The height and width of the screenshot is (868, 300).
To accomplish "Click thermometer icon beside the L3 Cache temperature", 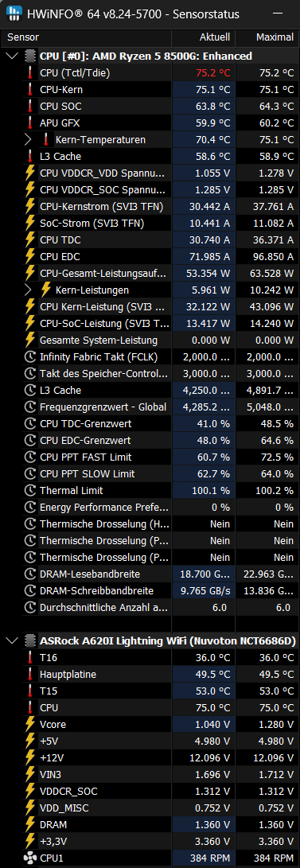I will pyautogui.click(x=30, y=156).
